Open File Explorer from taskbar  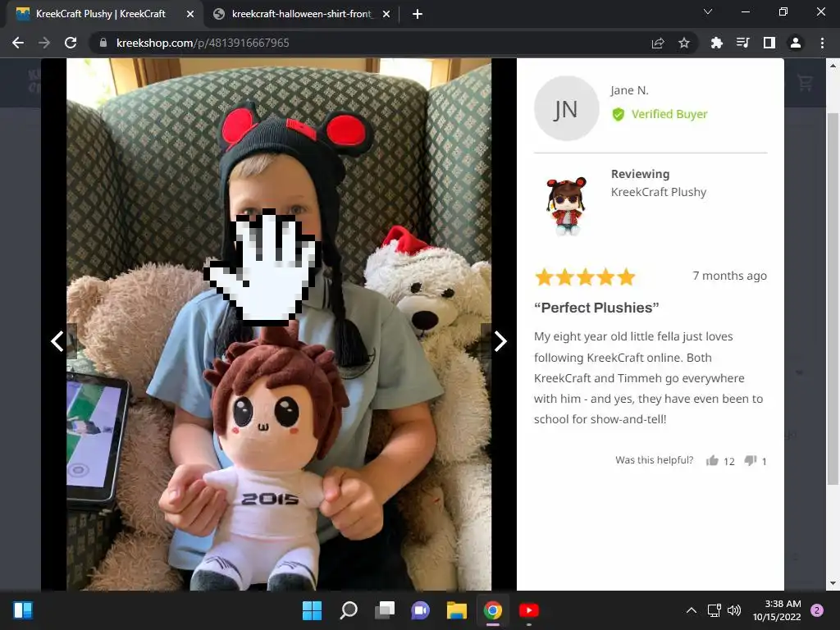tap(456, 610)
